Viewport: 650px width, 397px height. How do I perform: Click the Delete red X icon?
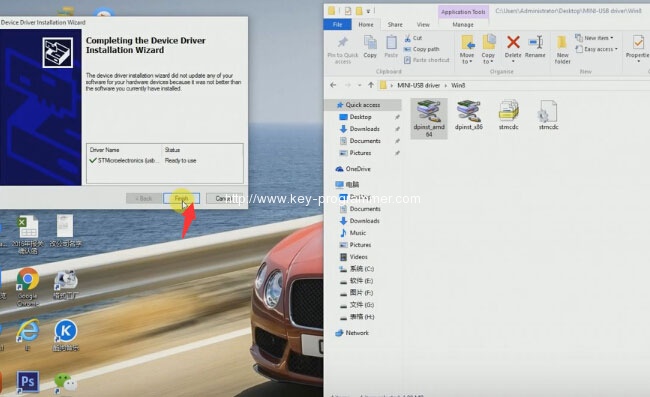(x=513, y=42)
